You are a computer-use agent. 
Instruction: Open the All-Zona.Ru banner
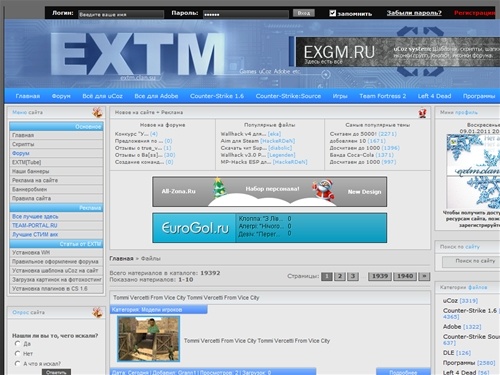point(270,192)
